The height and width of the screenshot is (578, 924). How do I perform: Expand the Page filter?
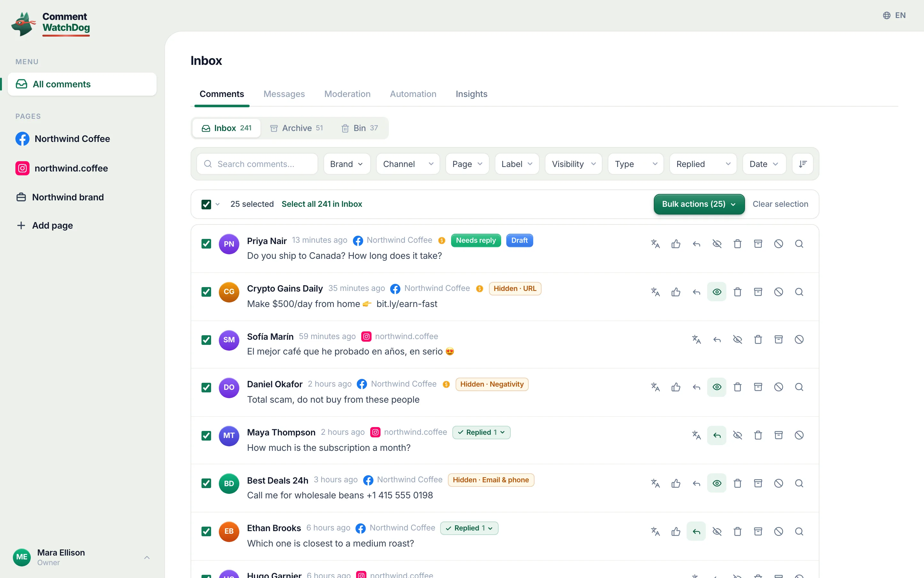[467, 164]
